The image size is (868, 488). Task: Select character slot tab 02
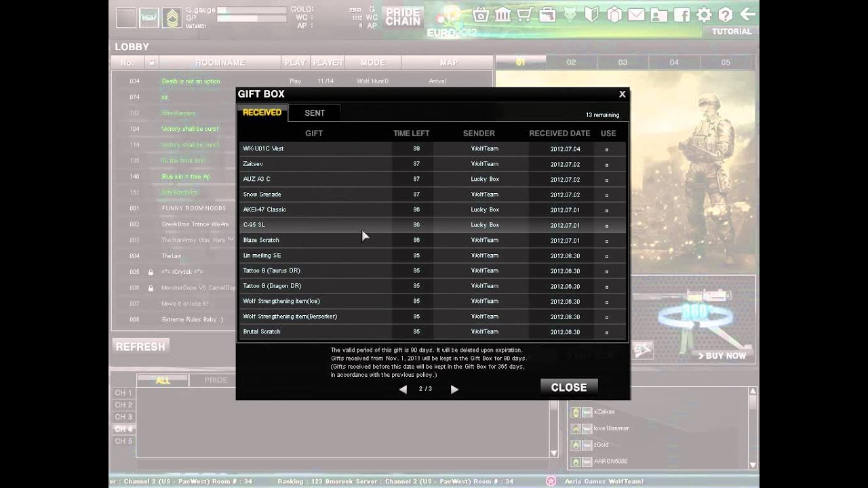[x=571, y=62]
